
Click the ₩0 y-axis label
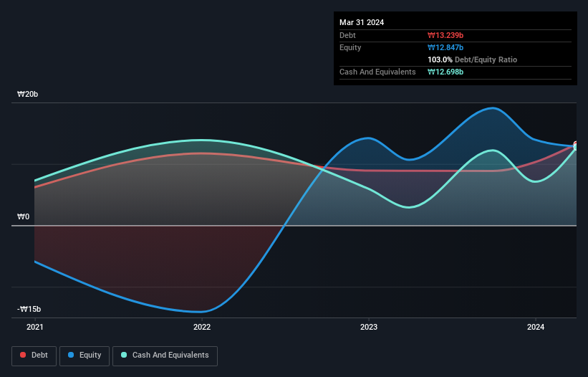point(23,217)
